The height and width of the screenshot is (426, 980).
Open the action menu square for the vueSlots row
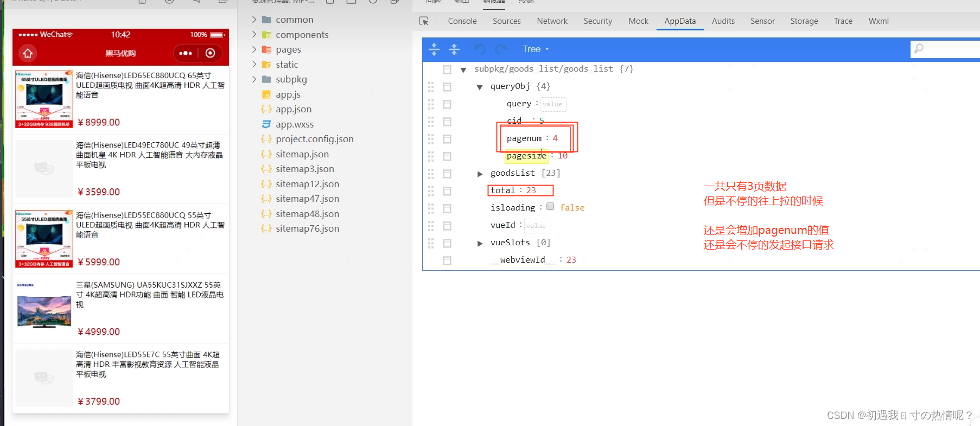pyautogui.click(x=447, y=243)
